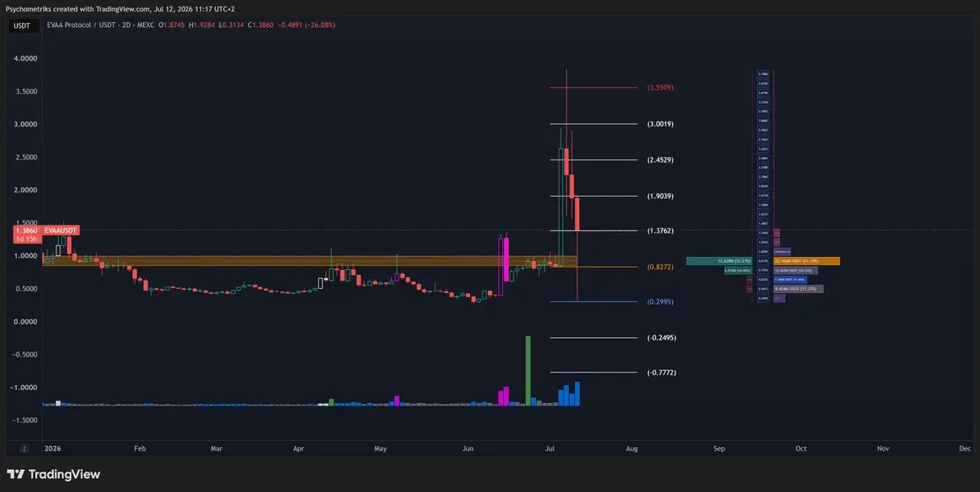Click the Aug time axis label

coord(631,449)
